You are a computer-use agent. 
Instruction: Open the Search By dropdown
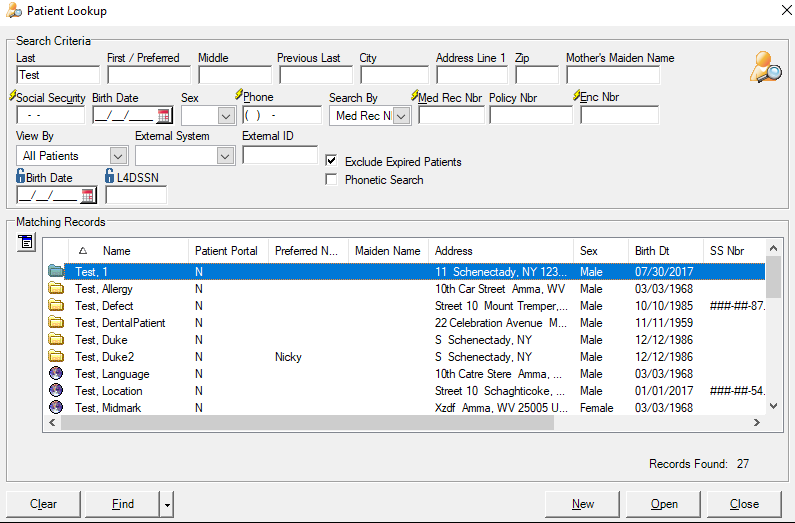pyautogui.click(x=402, y=116)
